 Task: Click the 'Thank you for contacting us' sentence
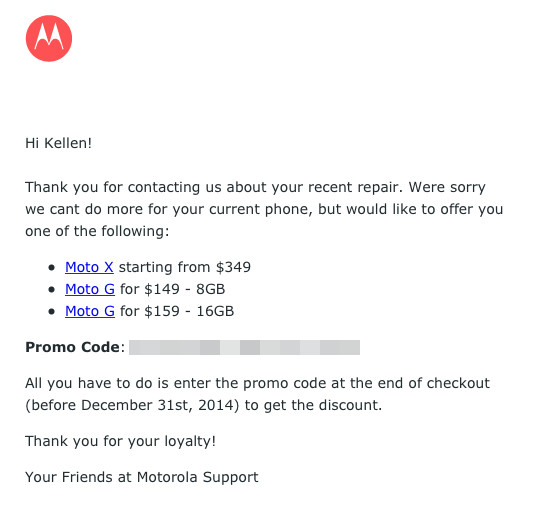click(x=212, y=187)
